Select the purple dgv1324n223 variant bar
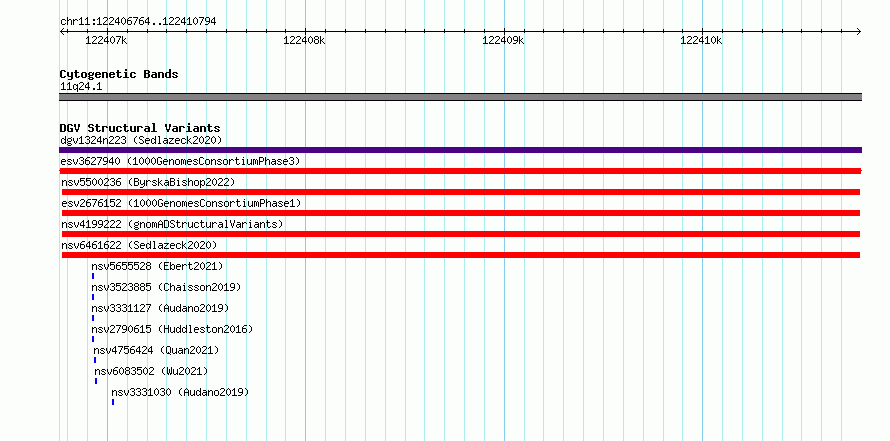The height and width of the screenshot is (441, 890). [460, 150]
